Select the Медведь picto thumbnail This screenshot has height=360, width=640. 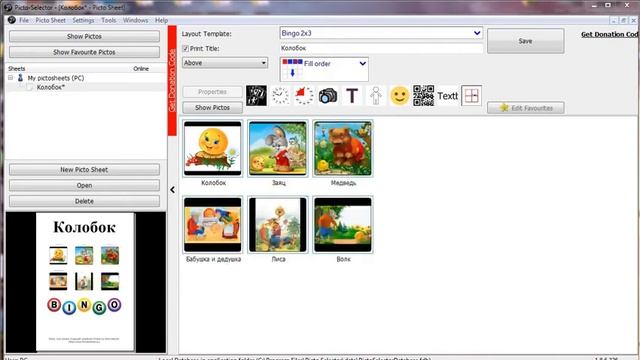pyautogui.click(x=343, y=149)
